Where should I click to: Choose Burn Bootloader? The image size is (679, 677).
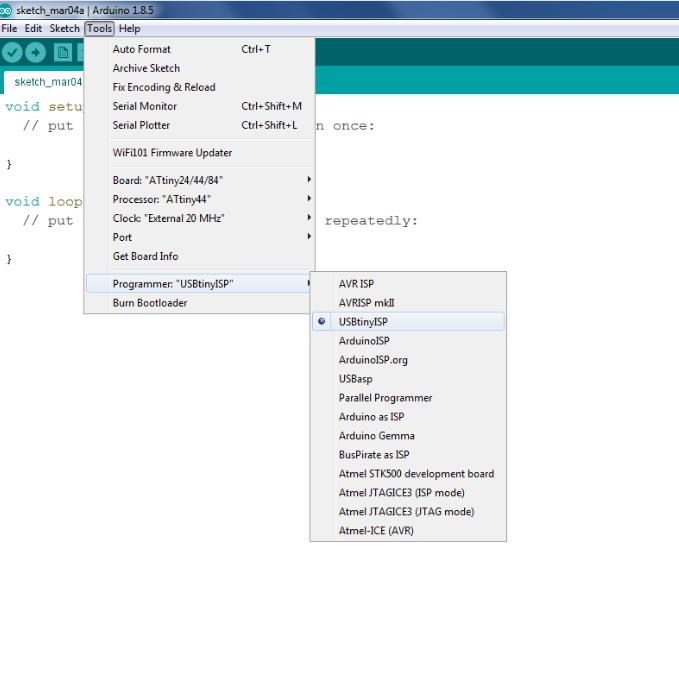pyautogui.click(x=200, y=303)
